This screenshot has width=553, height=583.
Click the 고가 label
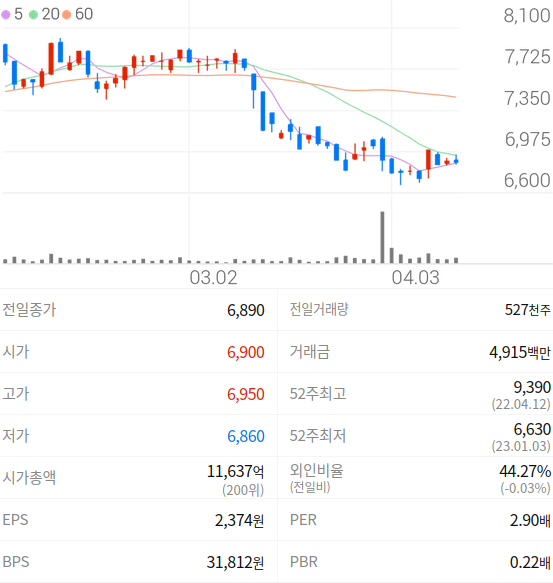click(x=16, y=393)
